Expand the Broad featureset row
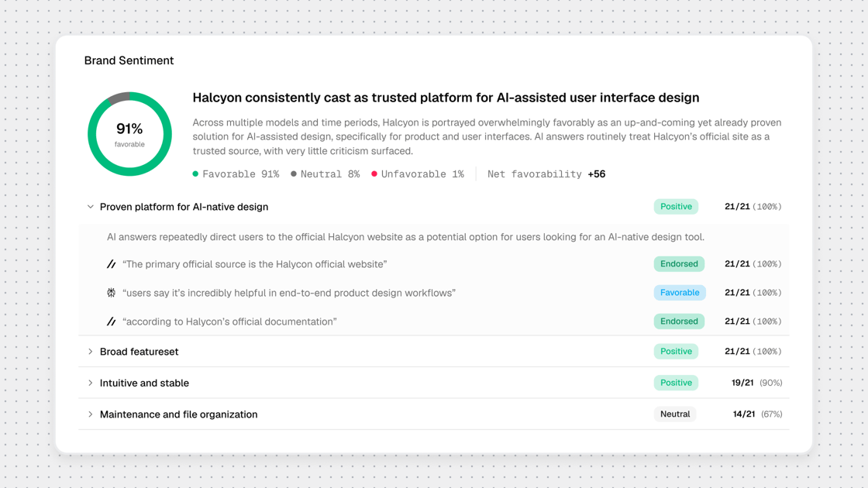 90,352
